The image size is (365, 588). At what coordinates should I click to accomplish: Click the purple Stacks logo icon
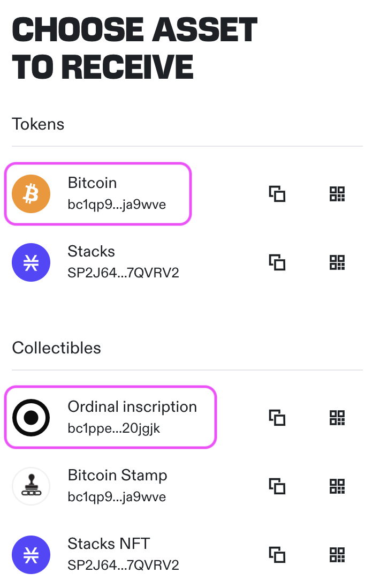point(31,262)
